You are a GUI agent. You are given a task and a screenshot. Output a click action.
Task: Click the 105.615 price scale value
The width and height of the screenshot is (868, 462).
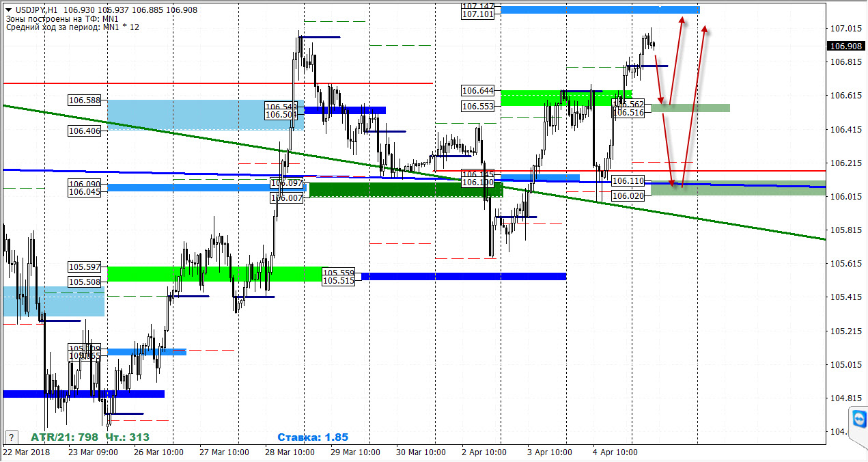click(x=845, y=263)
